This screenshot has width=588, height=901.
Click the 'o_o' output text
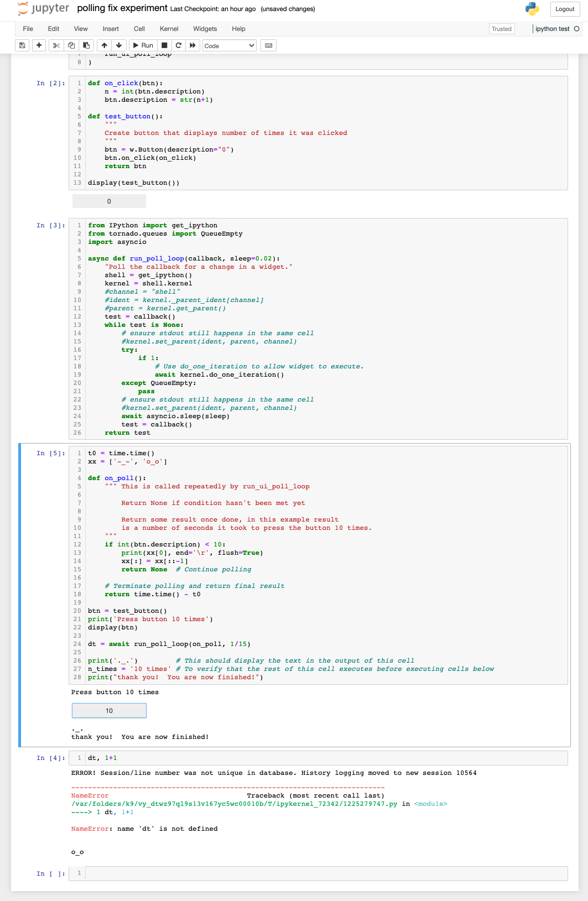tap(77, 852)
